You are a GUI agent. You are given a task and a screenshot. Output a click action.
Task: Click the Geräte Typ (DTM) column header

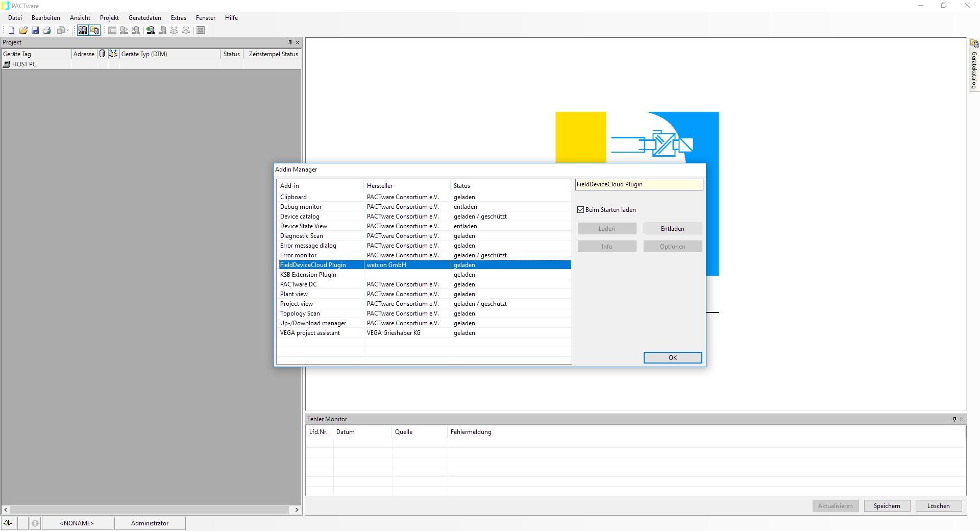pos(169,54)
